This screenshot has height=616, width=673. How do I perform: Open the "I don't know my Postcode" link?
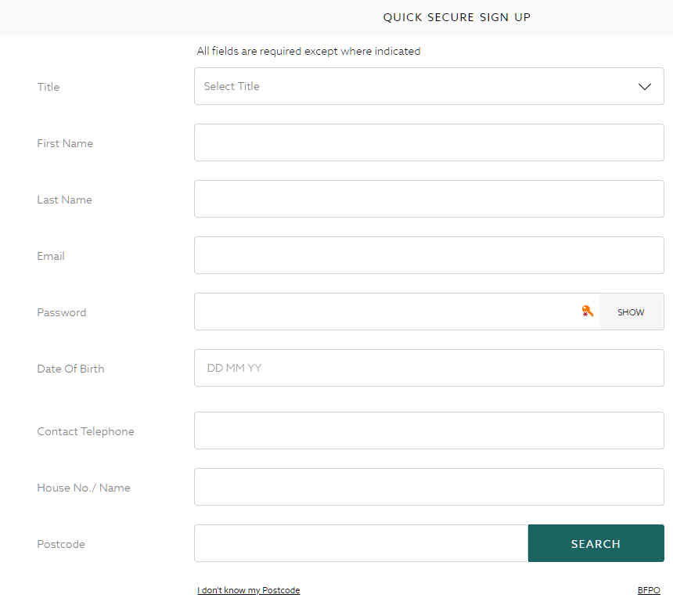(249, 589)
